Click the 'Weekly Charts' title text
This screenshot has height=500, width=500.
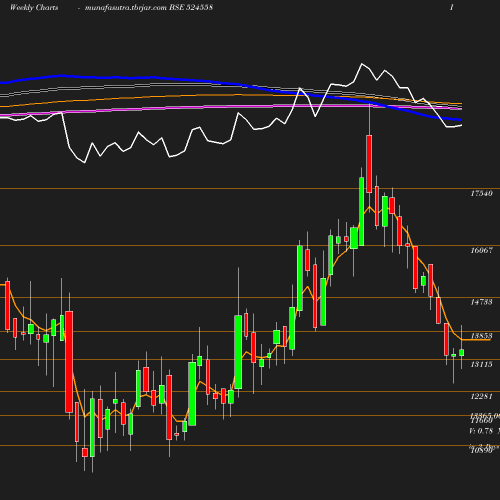coord(34,7)
